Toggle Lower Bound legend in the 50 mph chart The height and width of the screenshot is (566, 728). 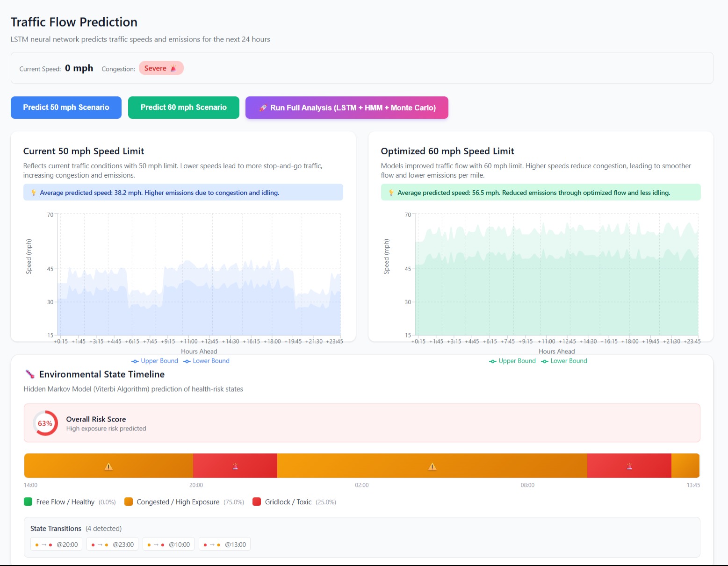207,361
